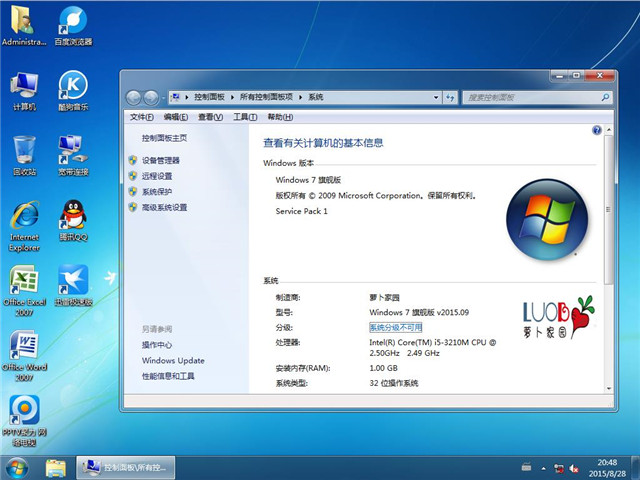Expand arrow after 控制面板 breadcrumb
This screenshot has width=640, height=480.
pyautogui.click(x=232, y=97)
